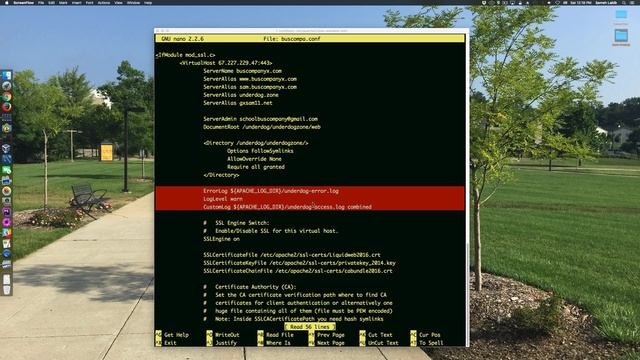
Task: Open Spotlight search in menu bar
Action: click(624, 2)
